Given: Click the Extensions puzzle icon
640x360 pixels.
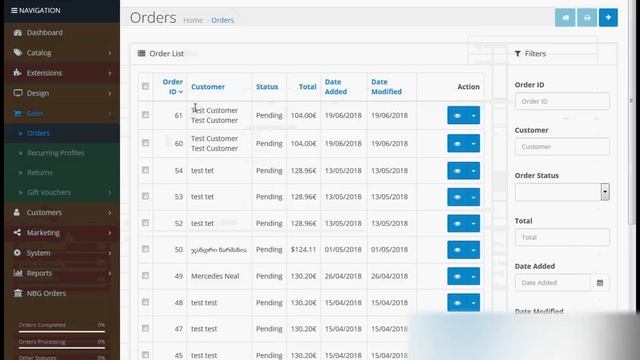Looking at the screenshot, I should coord(18,73).
